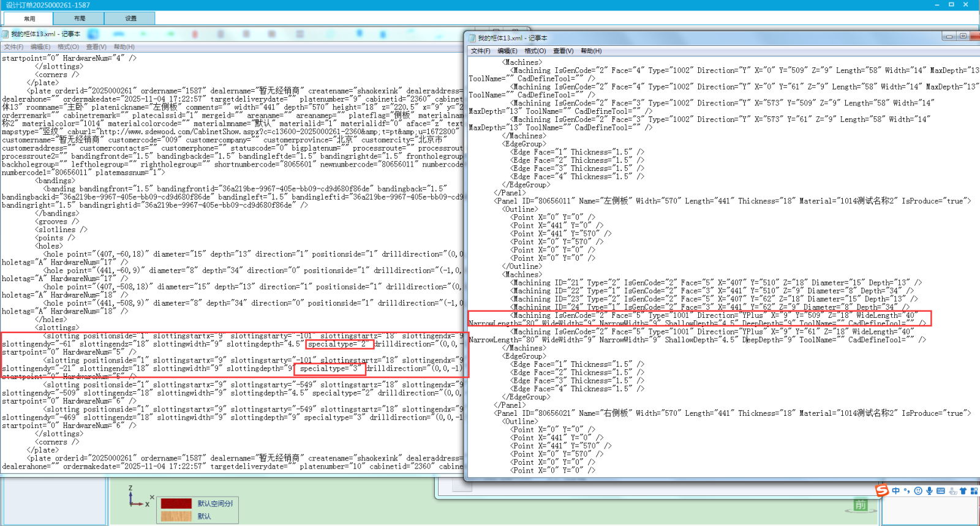Toggle punctuation mode in Sogou toolbar
This screenshot has width=980, height=526.
pyautogui.click(x=907, y=491)
